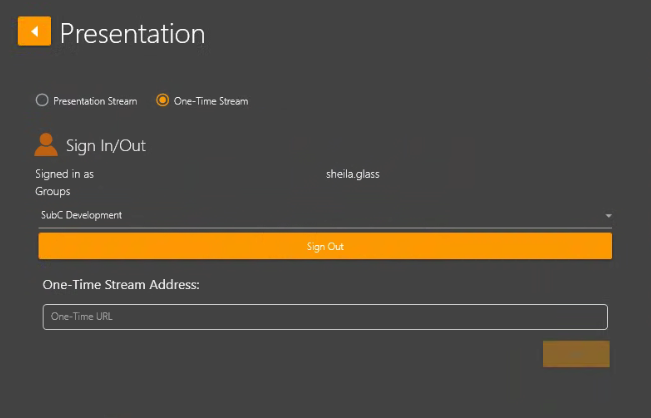Click the Presentation Stream label text
The image size is (651, 418).
(95, 101)
